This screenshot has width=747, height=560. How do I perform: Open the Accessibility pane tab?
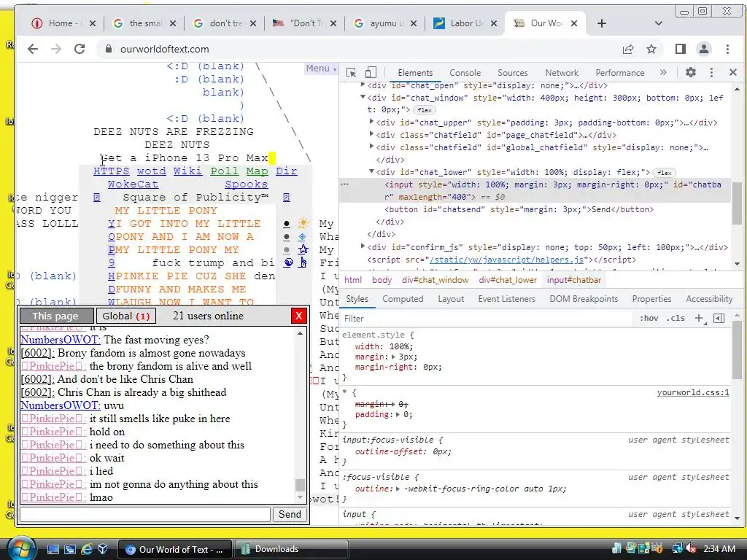click(709, 299)
